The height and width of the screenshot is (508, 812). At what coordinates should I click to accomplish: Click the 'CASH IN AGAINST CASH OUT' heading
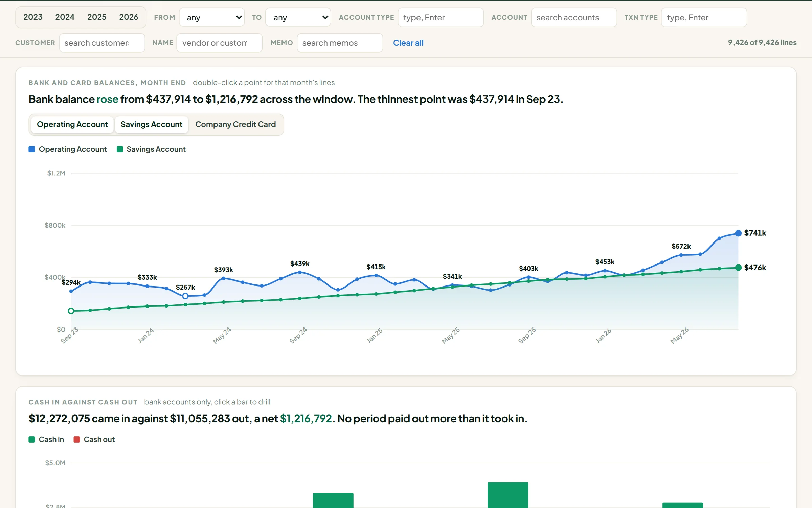[83, 402]
